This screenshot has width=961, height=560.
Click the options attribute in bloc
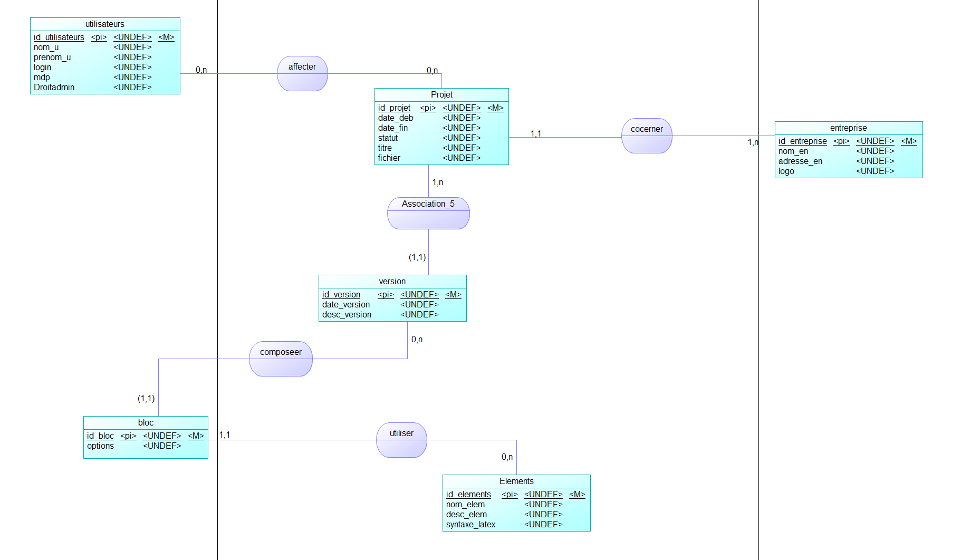100,446
